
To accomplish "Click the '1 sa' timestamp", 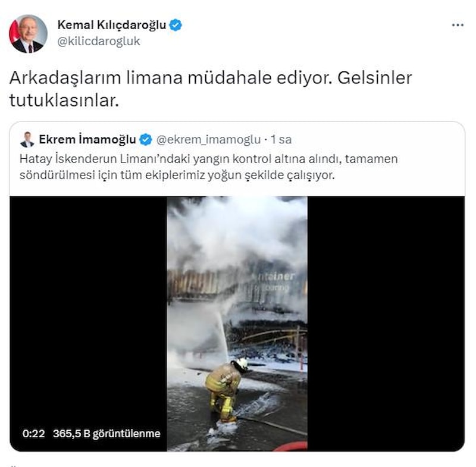I will [281, 140].
